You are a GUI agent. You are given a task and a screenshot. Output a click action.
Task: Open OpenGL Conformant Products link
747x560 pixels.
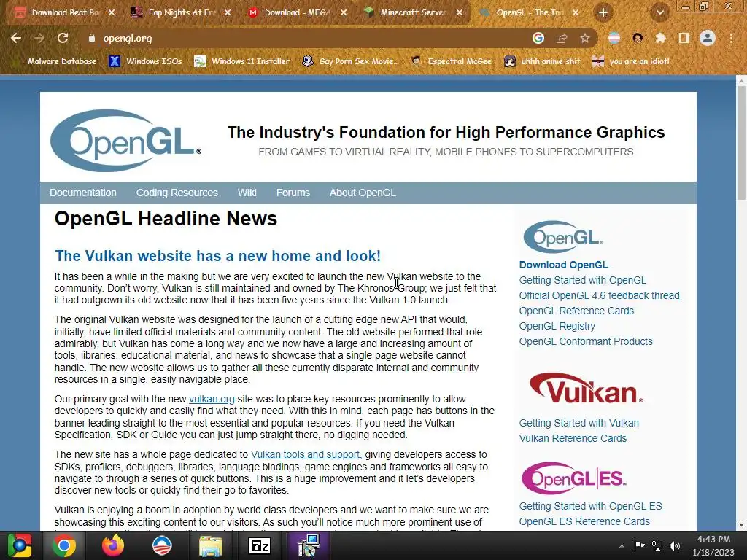click(586, 341)
